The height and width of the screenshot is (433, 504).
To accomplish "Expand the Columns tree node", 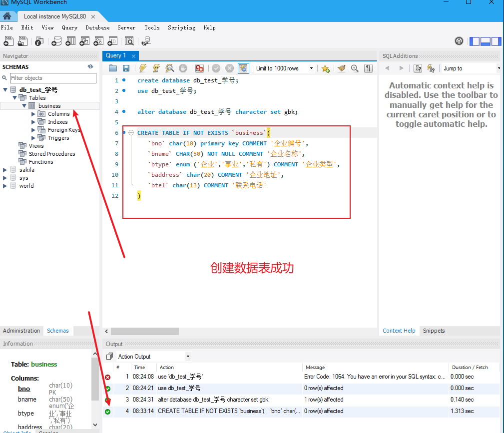I will [33, 114].
